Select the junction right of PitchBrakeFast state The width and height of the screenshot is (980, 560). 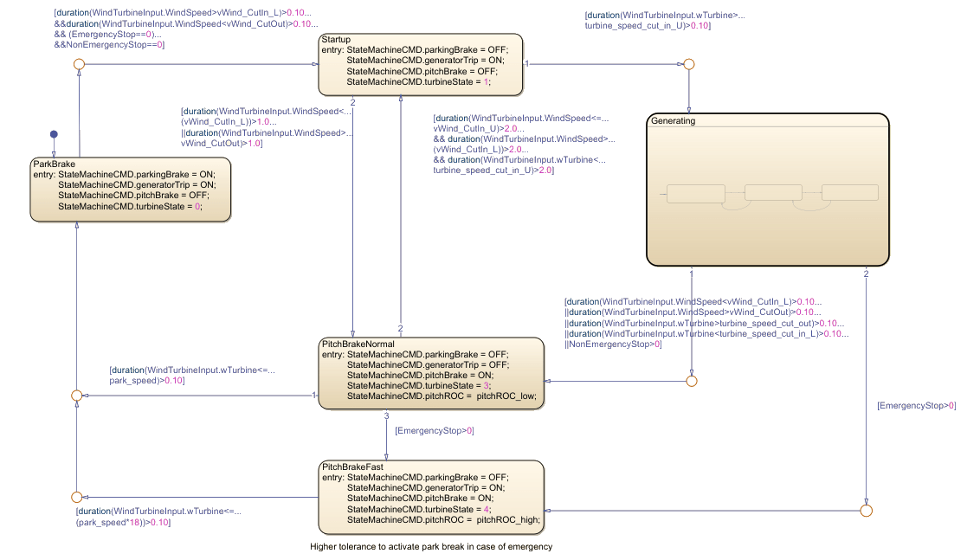[866, 510]
